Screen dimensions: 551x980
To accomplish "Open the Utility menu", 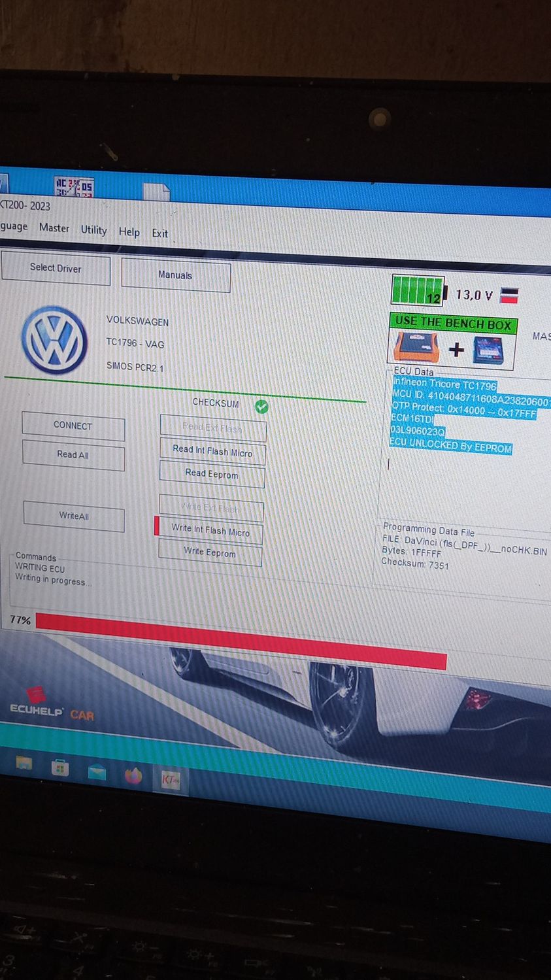I will point(93,229).
